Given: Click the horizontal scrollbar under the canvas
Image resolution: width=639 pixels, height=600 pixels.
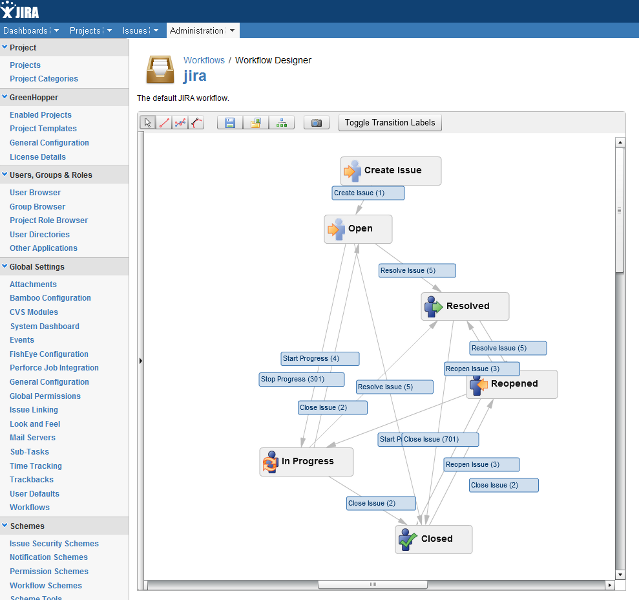Looking at the screenshot, I should pos(380,584).
